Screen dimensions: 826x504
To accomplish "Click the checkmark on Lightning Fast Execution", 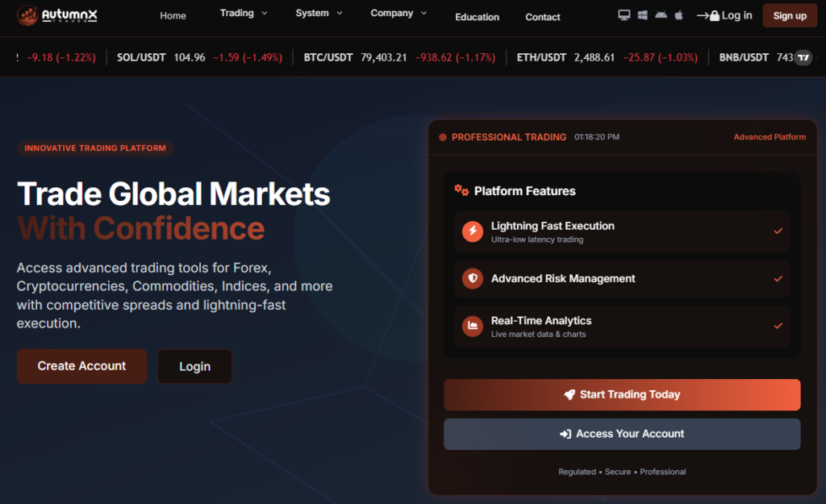I will click(x=778, y=231).
